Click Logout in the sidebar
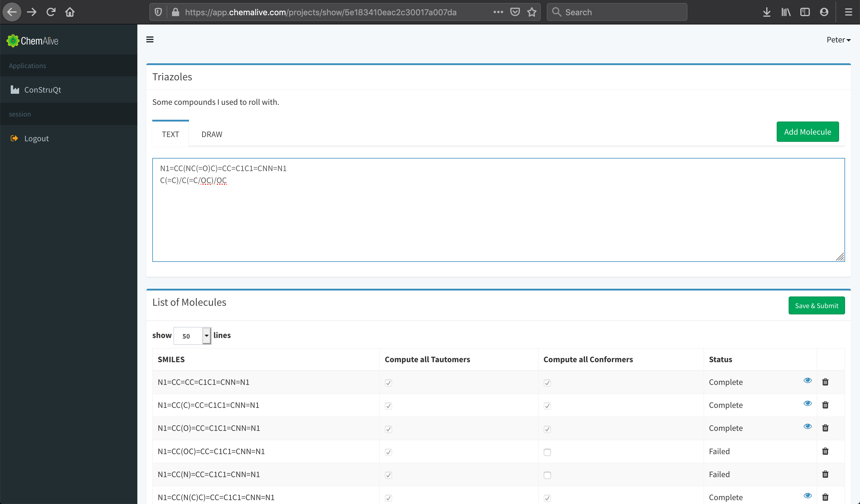Screen dimensions: 860x504 click(x=69, y=139)
